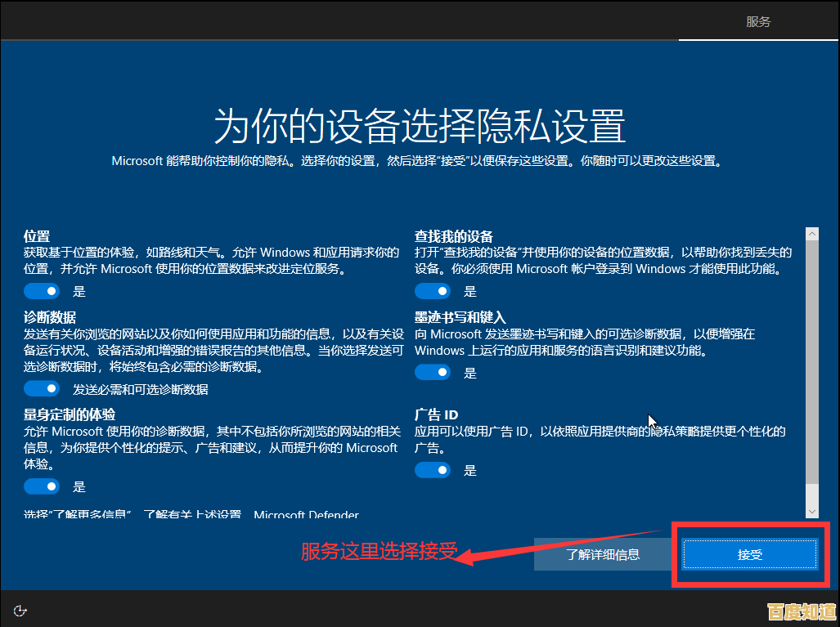Toggle the 诊断数据 switch off
This screenshot has height=627, width=840.
click(x=42, y=387)
